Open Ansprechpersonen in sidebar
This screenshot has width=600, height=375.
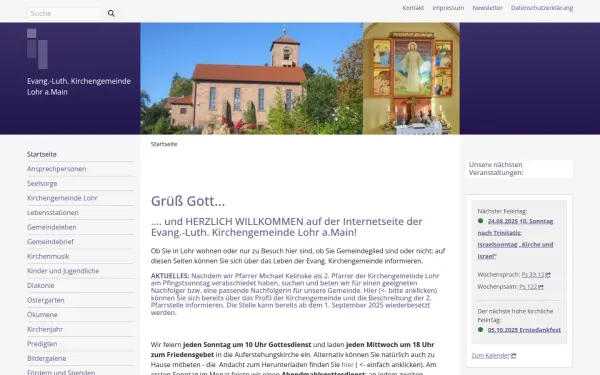click(57, 169)
